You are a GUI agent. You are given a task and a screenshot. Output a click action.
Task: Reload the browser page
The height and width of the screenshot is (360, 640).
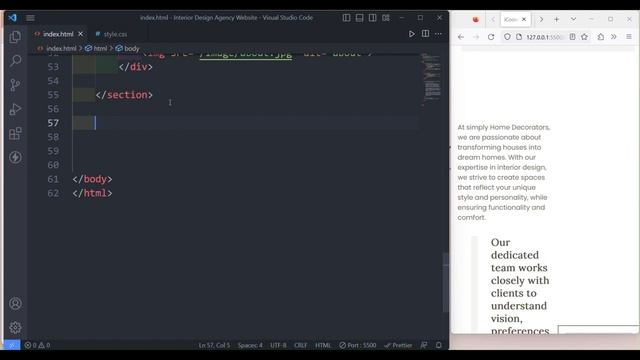pos(491,37)
